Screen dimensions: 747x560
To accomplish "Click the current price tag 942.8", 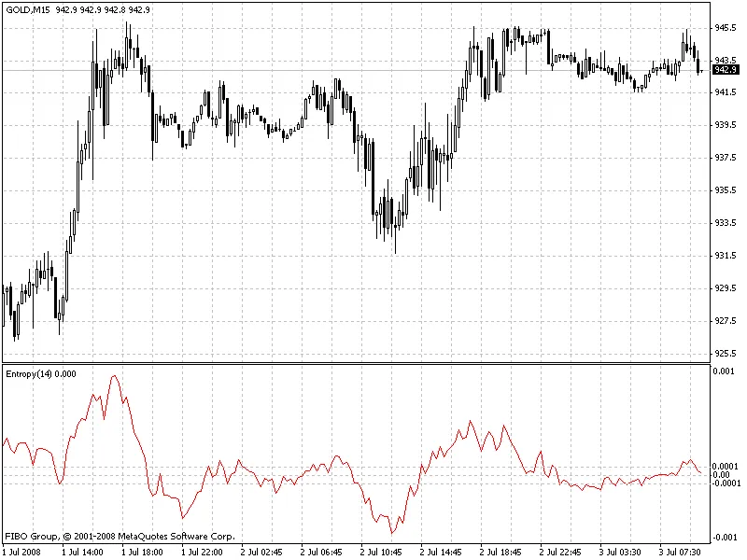I will [724, 70].
